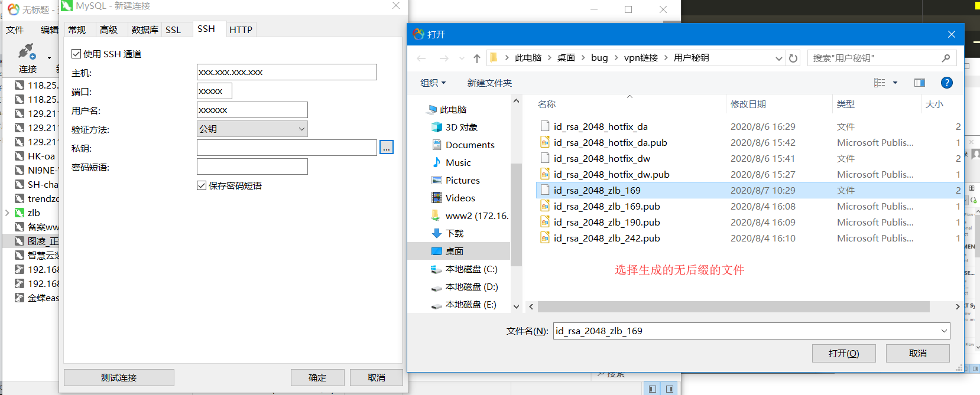The height and width of the screenshot is (395, 980).
Task: Uncheck 使用 SSH 通道 checkbox
Action: pyautogui.click(x=76, y=54)
